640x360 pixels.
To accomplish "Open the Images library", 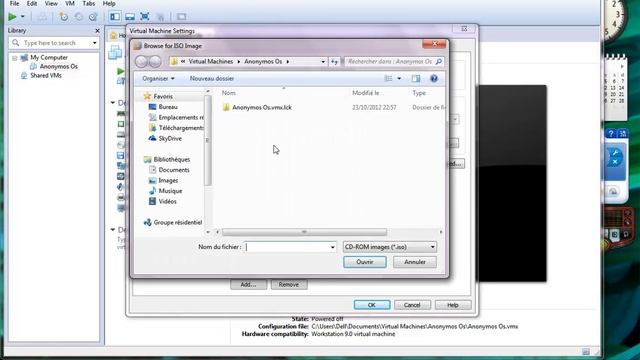I will pyautogui.click(x=168, y=180).
